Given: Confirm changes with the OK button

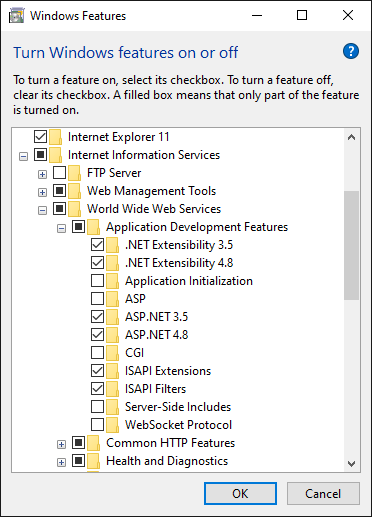Looking at the screenshot, I should 240,493.
